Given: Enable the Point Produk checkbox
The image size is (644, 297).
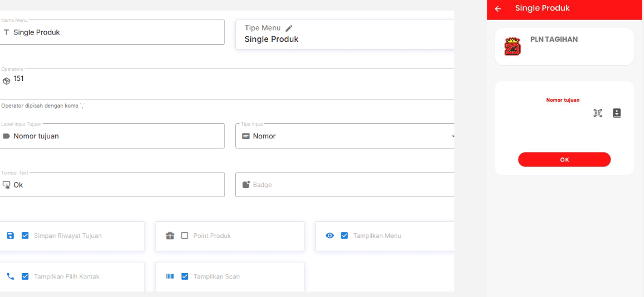Looking at the screenshot, I should [x=185, y=236].
